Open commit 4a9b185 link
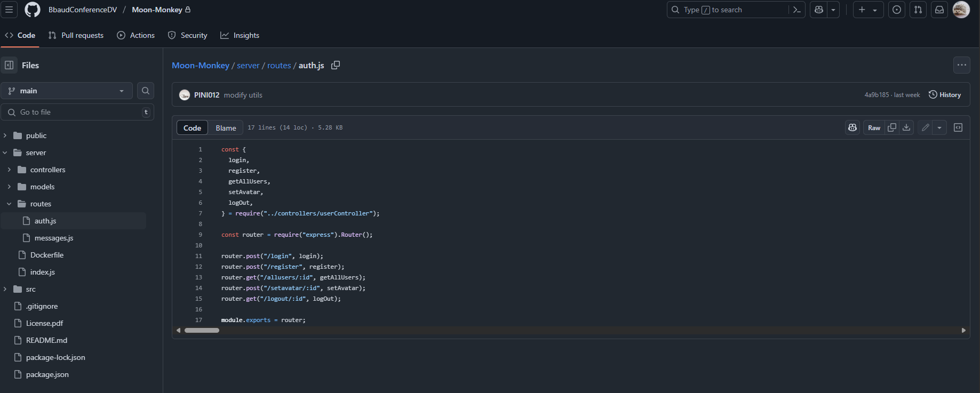 (877, 95)
